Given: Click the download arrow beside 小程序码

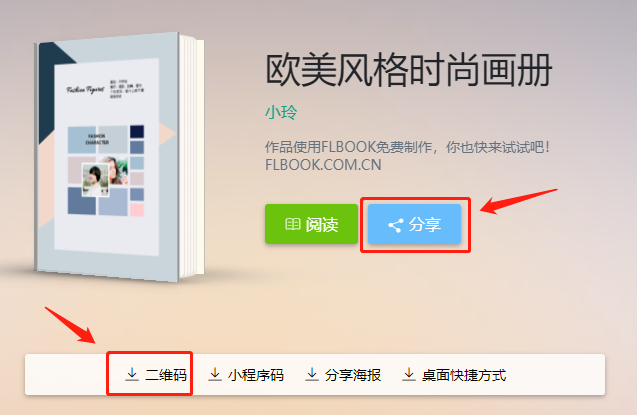Looking at the screenshot, I should [x=215, y=374].
